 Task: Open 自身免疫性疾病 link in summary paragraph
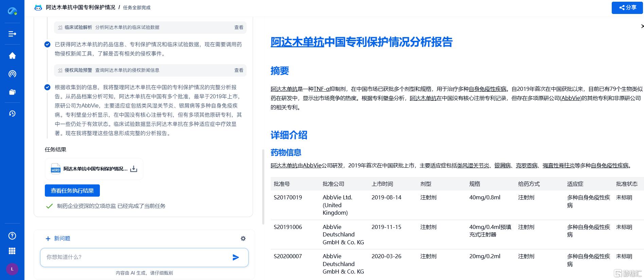click(x=487, y=89)
